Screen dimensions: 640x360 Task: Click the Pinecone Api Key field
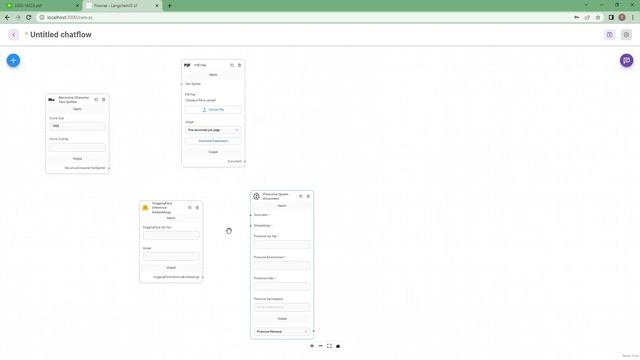pos(282,244)
